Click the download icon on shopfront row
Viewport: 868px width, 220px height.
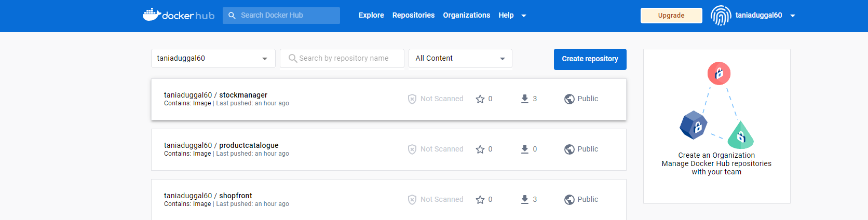click(x=525, y=199)
